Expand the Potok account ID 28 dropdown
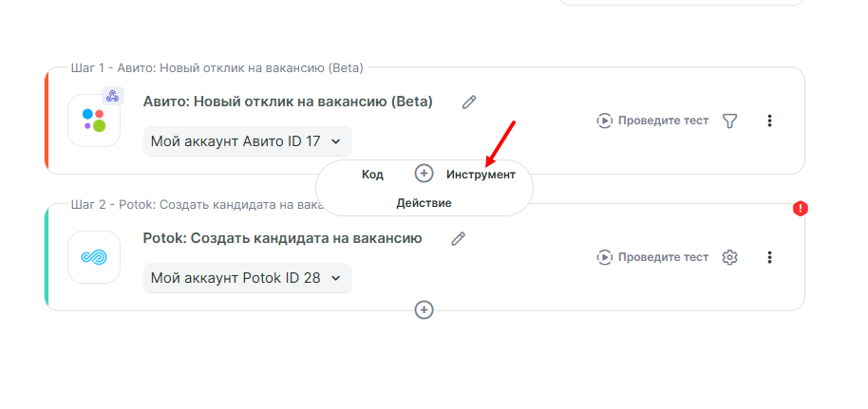This screenshot has height=409, width=868. (x=248, y=278)
